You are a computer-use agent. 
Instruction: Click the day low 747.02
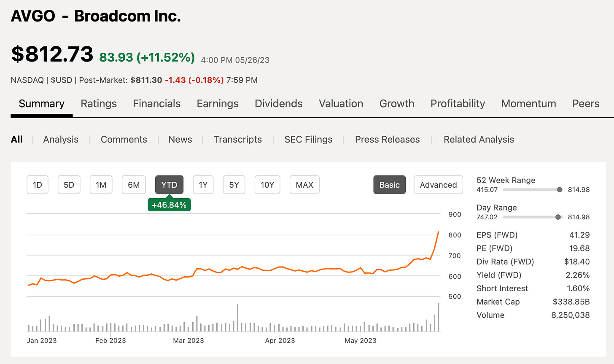tap(487, 217)
